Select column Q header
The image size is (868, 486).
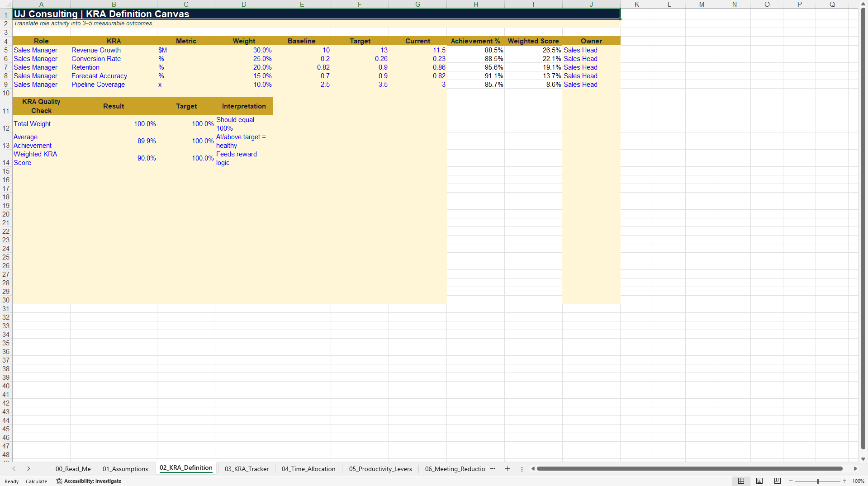click(832, 4)
